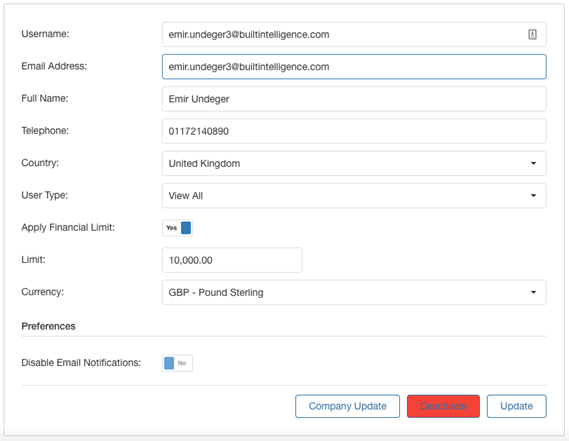Image resolution: width=569 pixels, height=441 pixels.
Task: Click the Country dropdown arrow
Action: [533, 163]
